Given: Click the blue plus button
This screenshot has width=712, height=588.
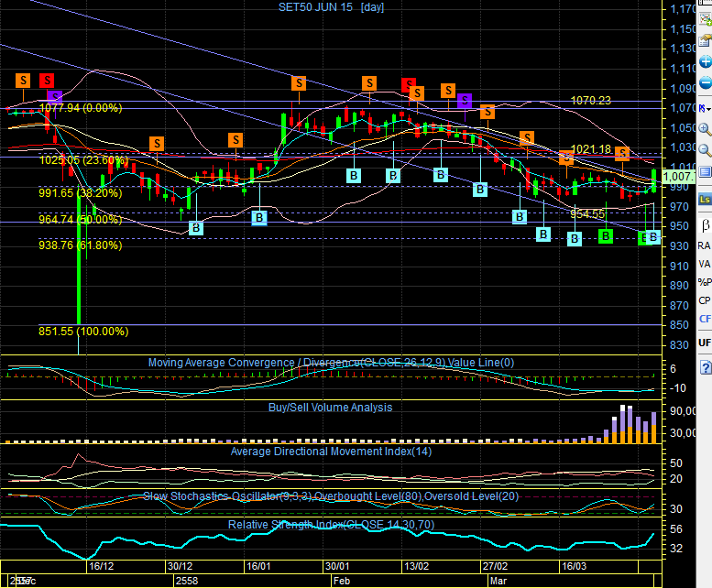Looking at the screenshot, I should click(x=706, y=61).
